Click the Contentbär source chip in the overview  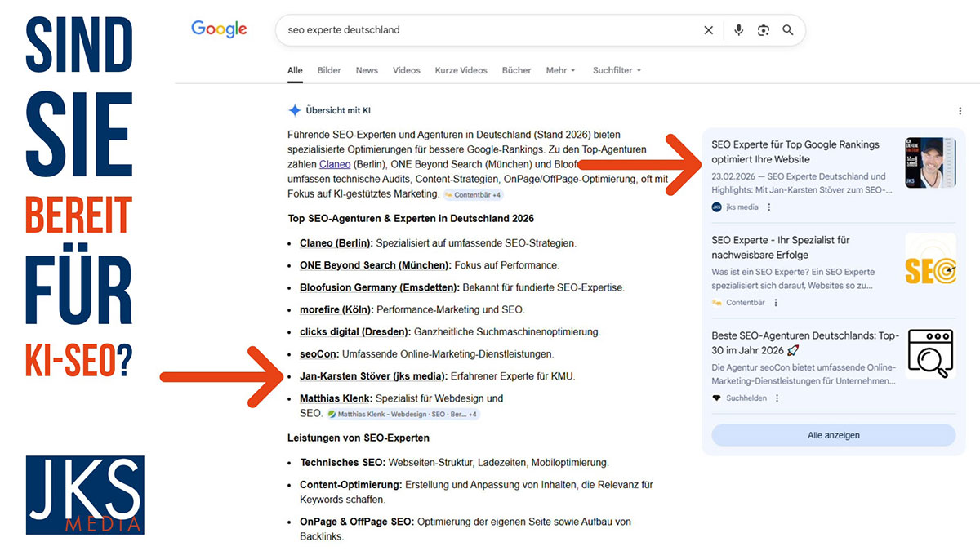(x=472, y=194)
